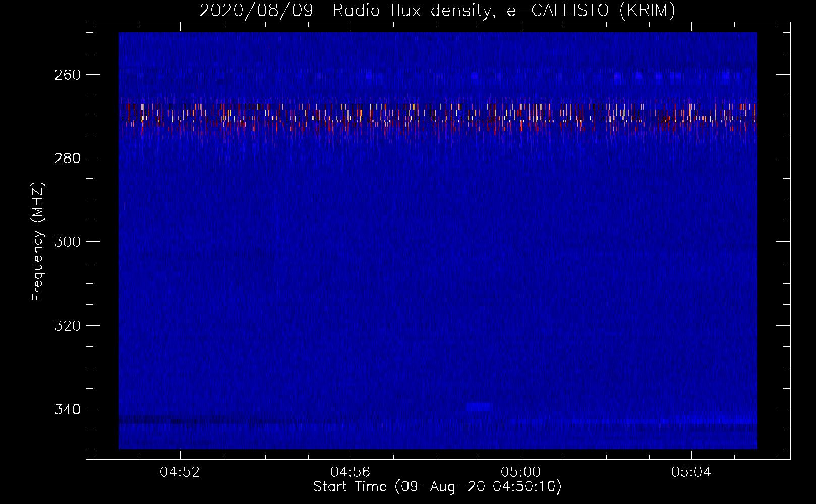Select the 320 frequency tick label
Image resolution: width=816 pixels, height=504 pixels.
coord(68,326)
